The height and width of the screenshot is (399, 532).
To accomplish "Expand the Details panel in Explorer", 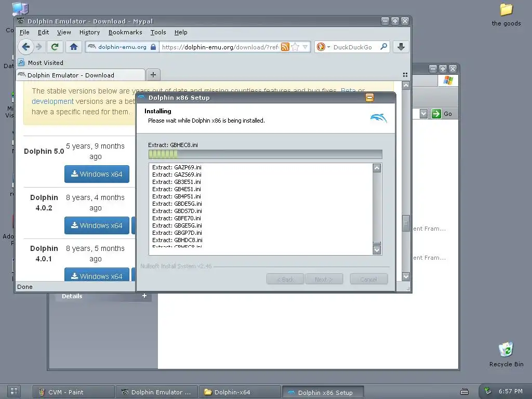I will (144, 296).
